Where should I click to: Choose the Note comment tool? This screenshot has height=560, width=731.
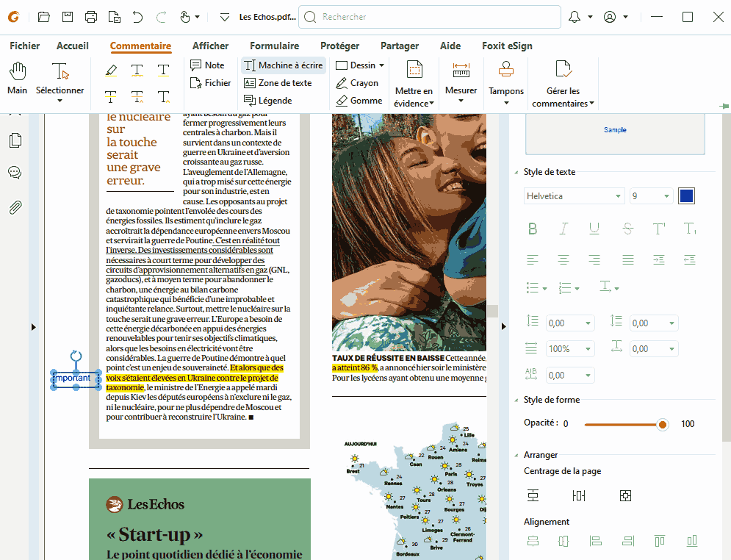(x=207, y=65)
